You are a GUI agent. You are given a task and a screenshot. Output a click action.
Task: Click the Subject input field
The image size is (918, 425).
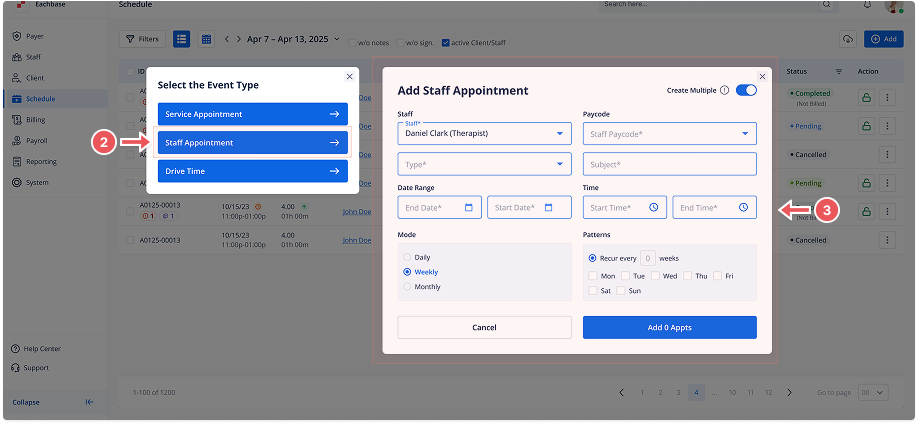click(669, 164)
